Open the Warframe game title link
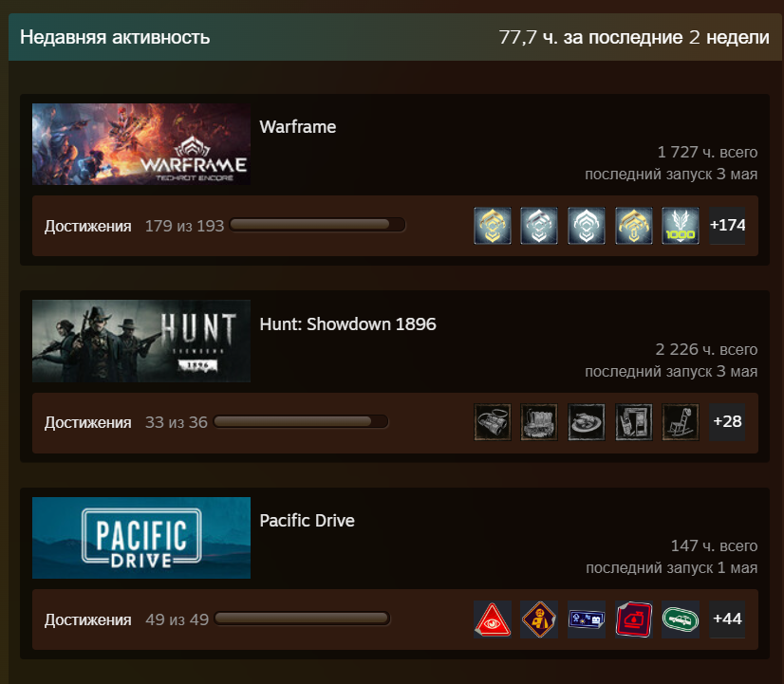 coord(297,127)
